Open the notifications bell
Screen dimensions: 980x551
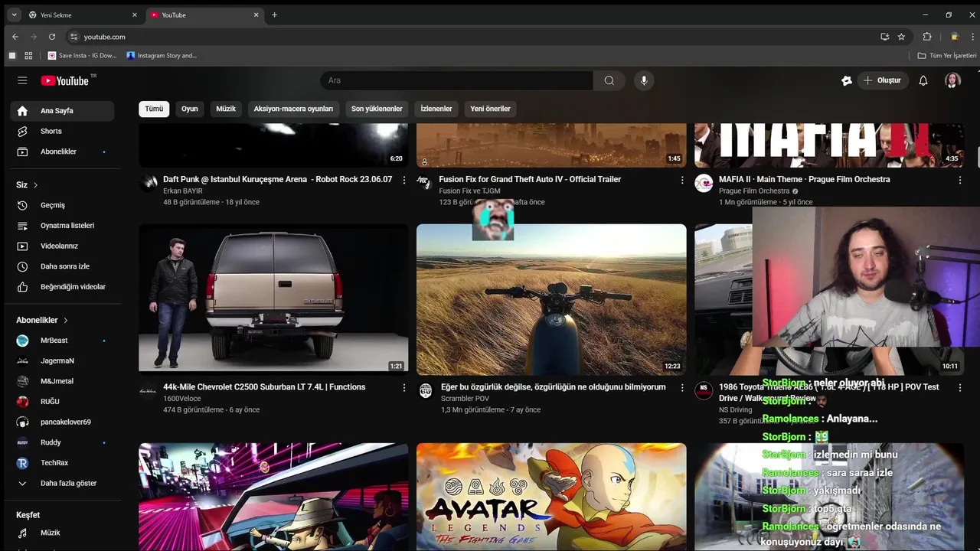coord(923,80)
